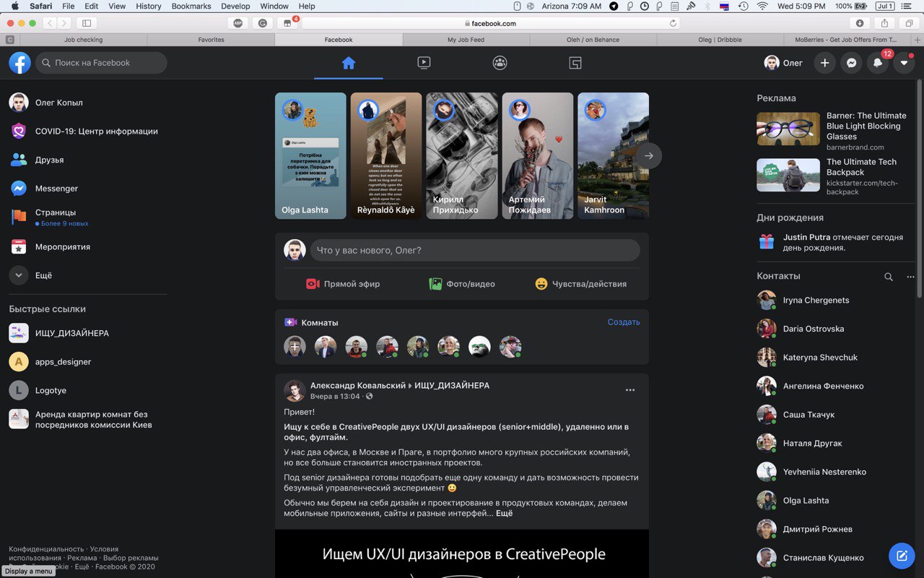Click the create room plus avatar
Image resolution: width=924 pixels, height=578 pixels.
coord(295,347)
